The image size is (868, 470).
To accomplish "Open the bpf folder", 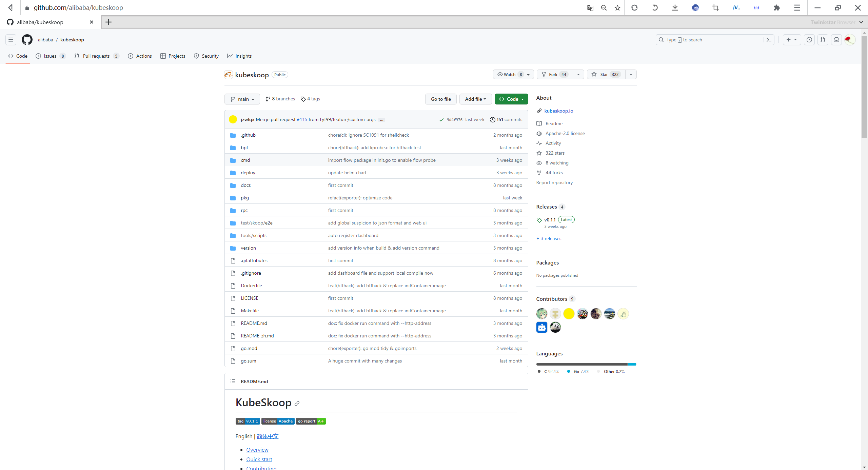I will tap(244, 148).
